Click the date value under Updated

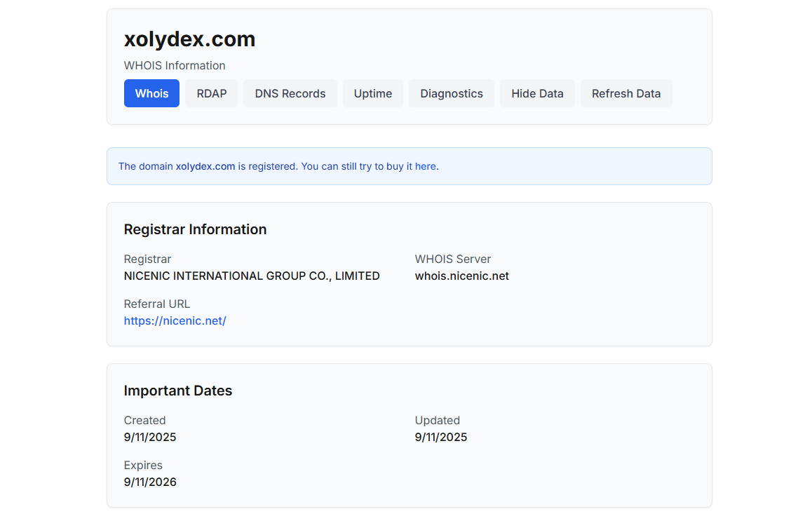click(x=440, y=437)
